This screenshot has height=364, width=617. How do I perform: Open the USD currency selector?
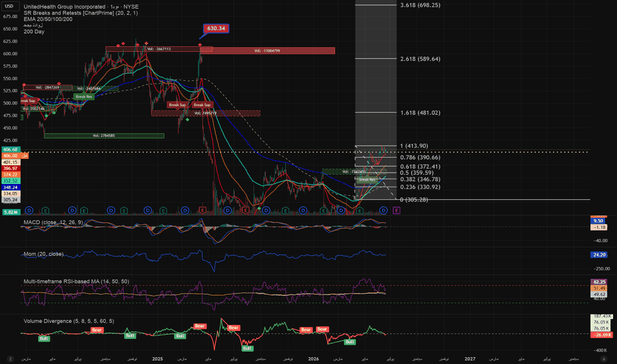pyautogui.click(x=9, y=6)
